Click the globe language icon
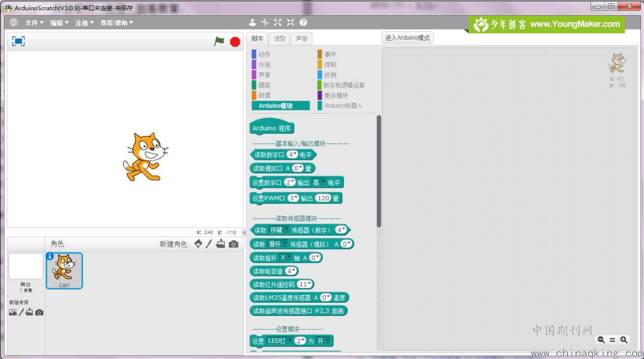Image resolution: width=644 pixels, height=359 pixels. 13,23
